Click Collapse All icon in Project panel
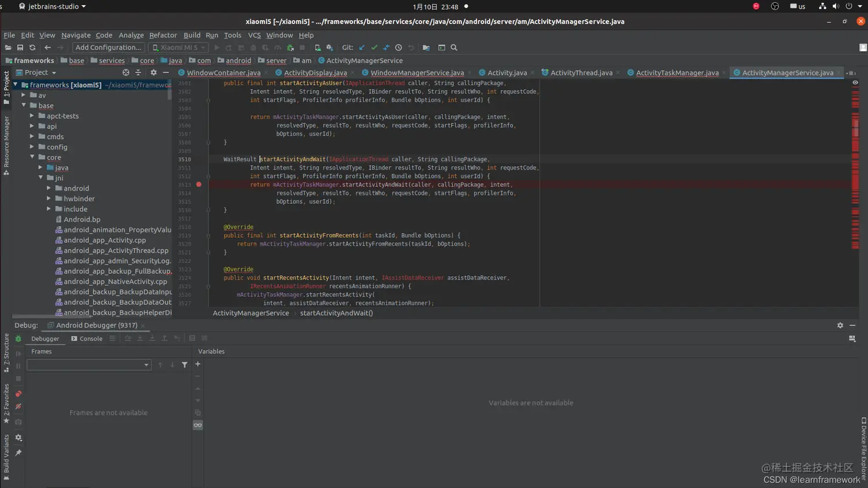 [138, 73]
